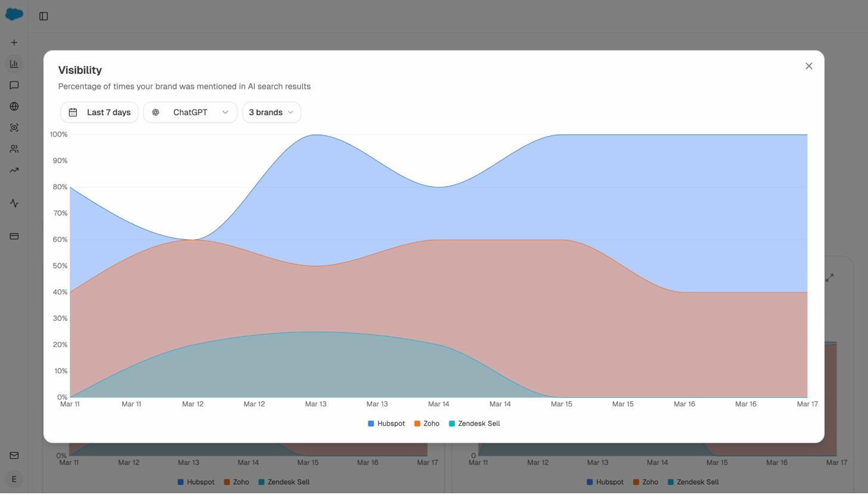Click the blue Hubspot legend color dot
The width and height of the screenshot is (868, 501).
click(370, 423)
